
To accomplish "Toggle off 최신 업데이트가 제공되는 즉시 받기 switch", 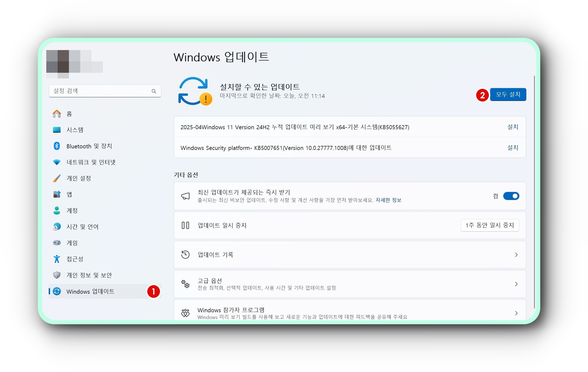I will point(511,196).
